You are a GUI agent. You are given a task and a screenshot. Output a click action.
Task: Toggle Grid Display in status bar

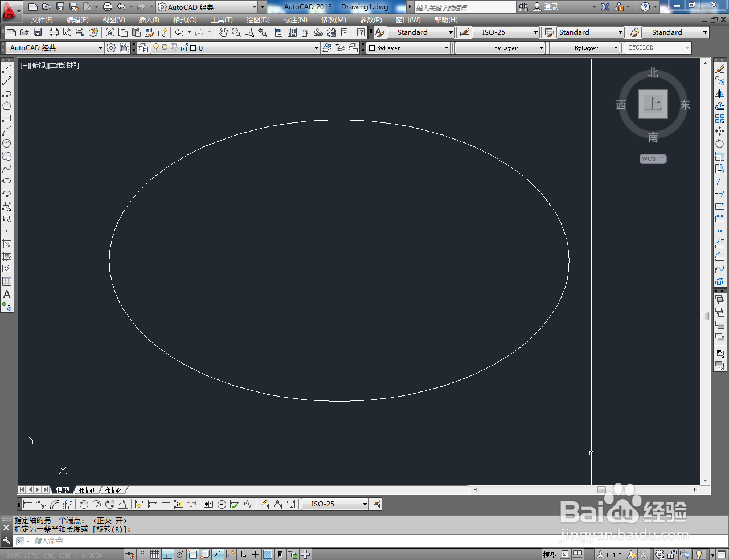155,554
